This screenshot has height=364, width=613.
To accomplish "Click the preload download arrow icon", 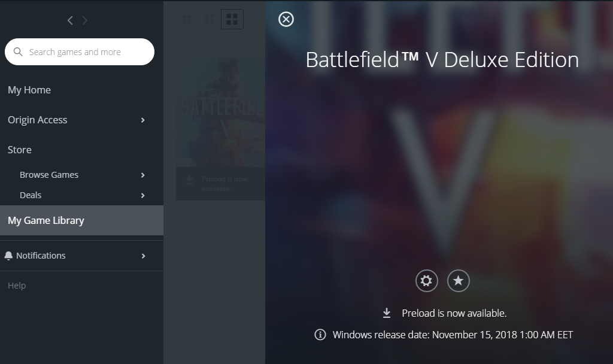I will [x=387, y=313].
